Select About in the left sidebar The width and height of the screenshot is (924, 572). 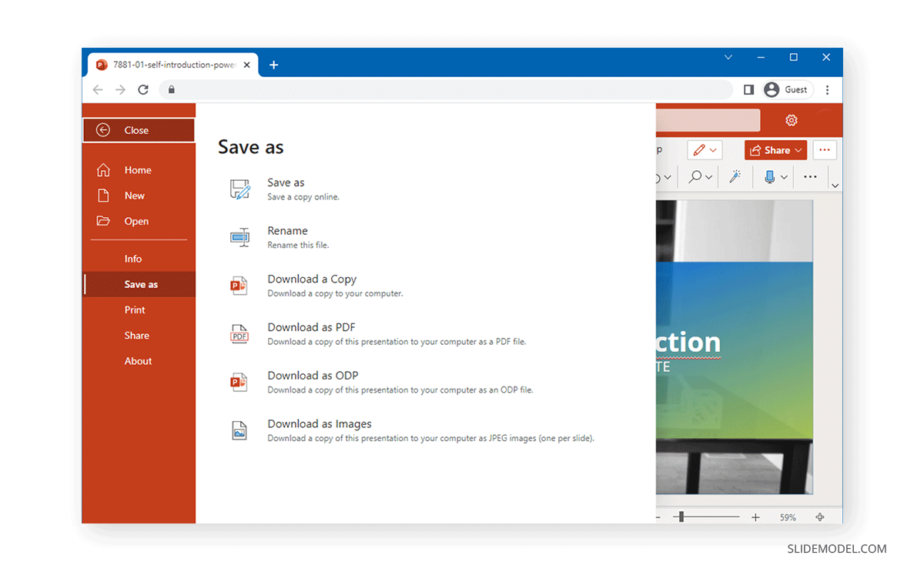coord(138,361)
